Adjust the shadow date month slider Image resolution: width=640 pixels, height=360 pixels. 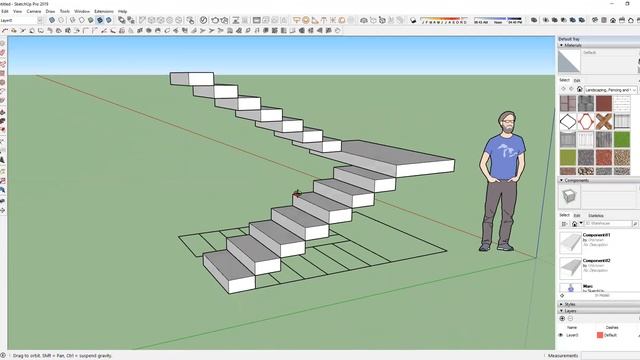[x=444, y=20]
